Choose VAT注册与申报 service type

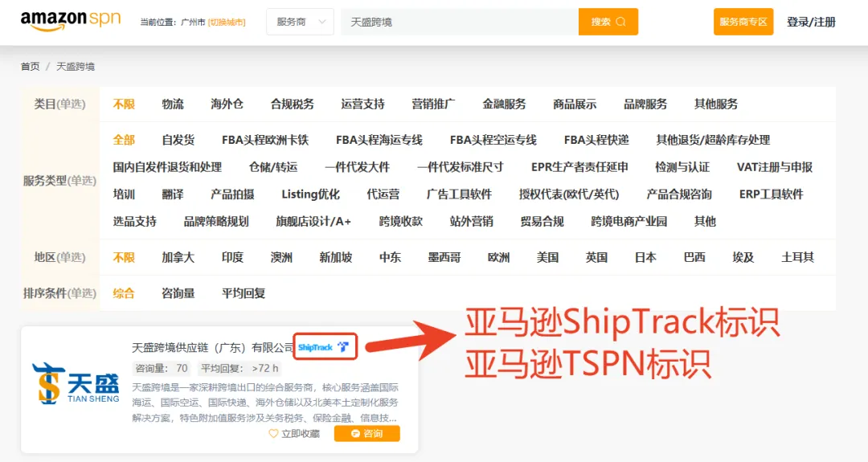coord(775,167)
